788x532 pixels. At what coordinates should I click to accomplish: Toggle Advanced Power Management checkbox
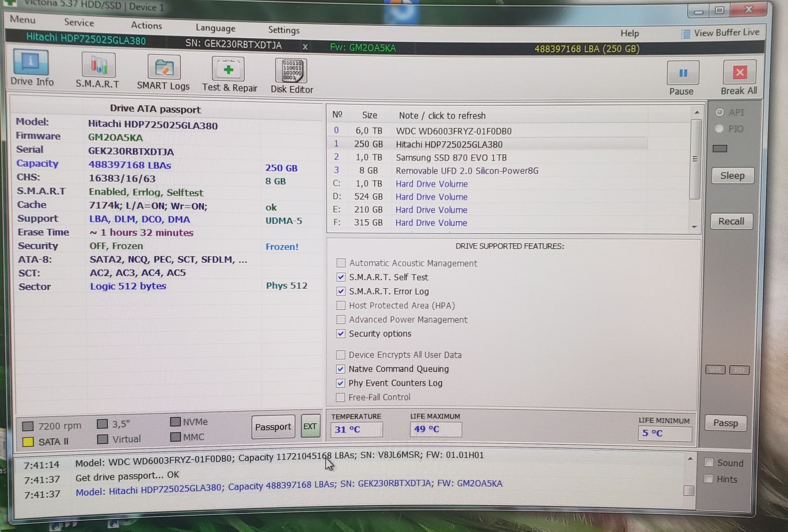coord(341,319)
